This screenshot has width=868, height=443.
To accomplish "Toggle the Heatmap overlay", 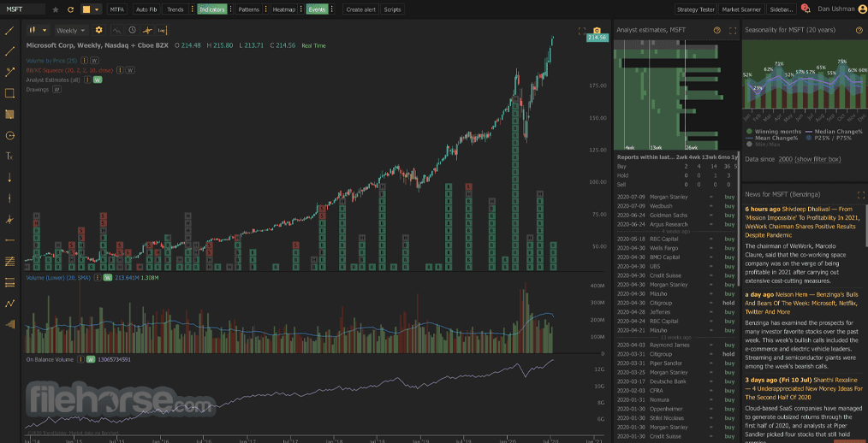I will click(283, 9).
